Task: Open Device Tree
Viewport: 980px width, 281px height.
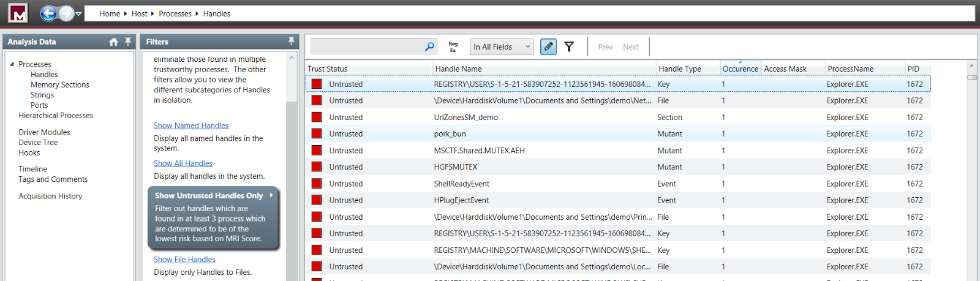Action: pyautogui.click(x=38, y=143)
